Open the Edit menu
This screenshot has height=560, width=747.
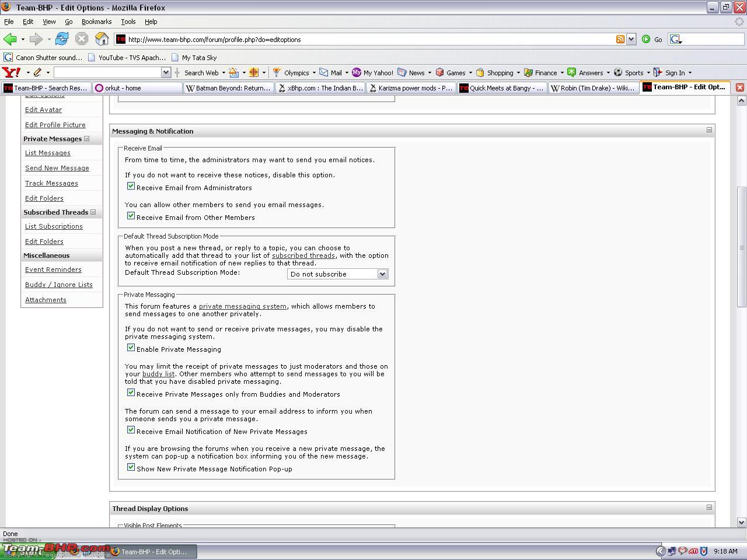coord(28,22)
